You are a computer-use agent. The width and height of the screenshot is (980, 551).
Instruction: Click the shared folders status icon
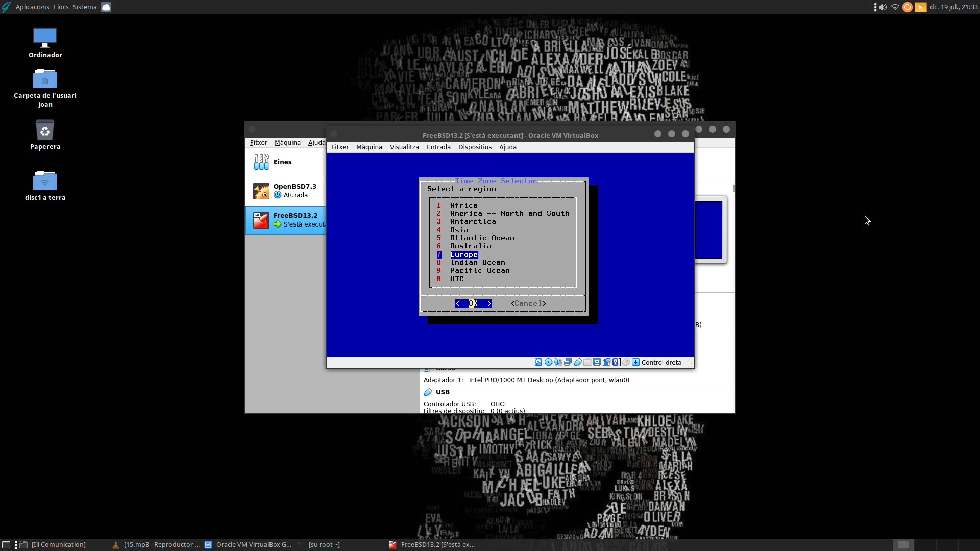[x=587, y=362]
